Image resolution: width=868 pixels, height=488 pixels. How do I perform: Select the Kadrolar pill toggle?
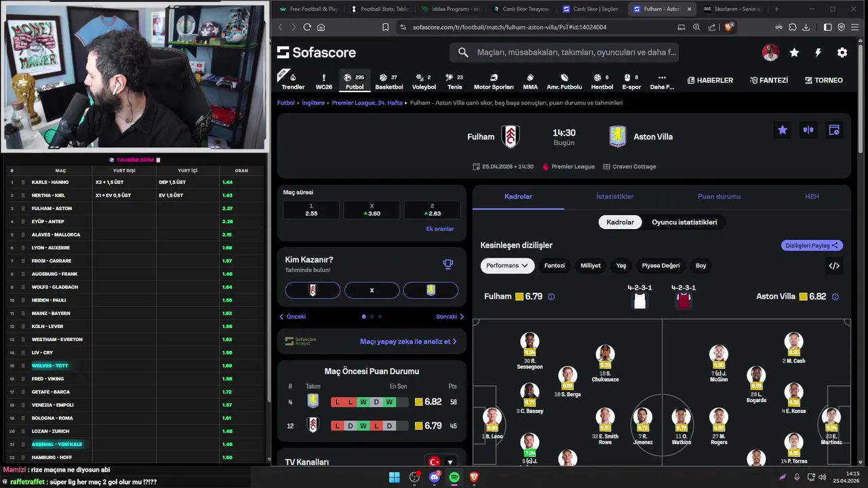pyautogui.click(x=620, y=222)
